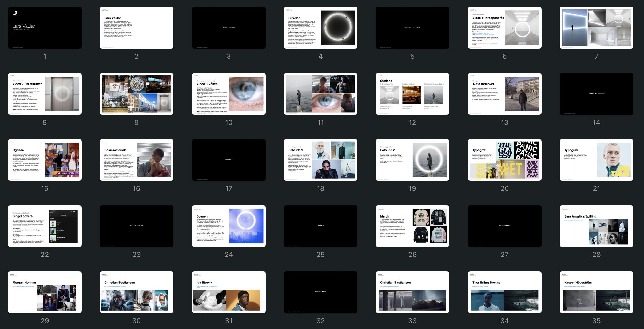
Task: Open slide 28 Sara Angelica Spilling
Action: pos(596,226)
